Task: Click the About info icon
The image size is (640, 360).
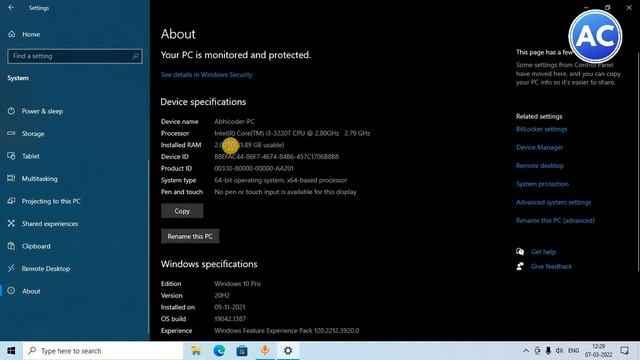Action: point(11,291)
